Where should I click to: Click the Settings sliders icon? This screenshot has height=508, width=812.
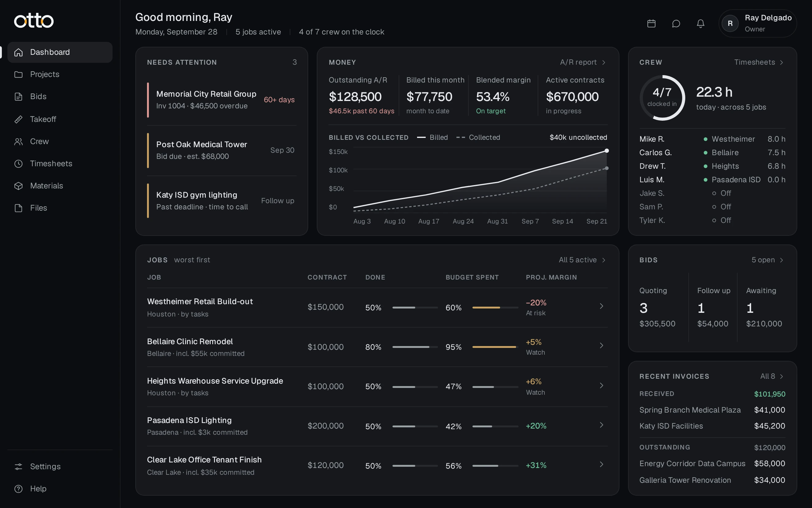coord(18,467)
